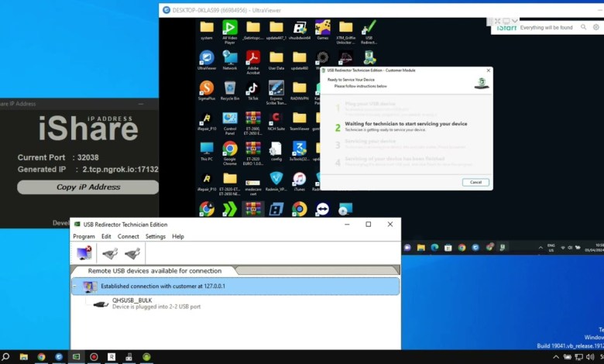Click the red record icon in local taskbar
This screenshot has height=364, width=604.
(94, 357)
